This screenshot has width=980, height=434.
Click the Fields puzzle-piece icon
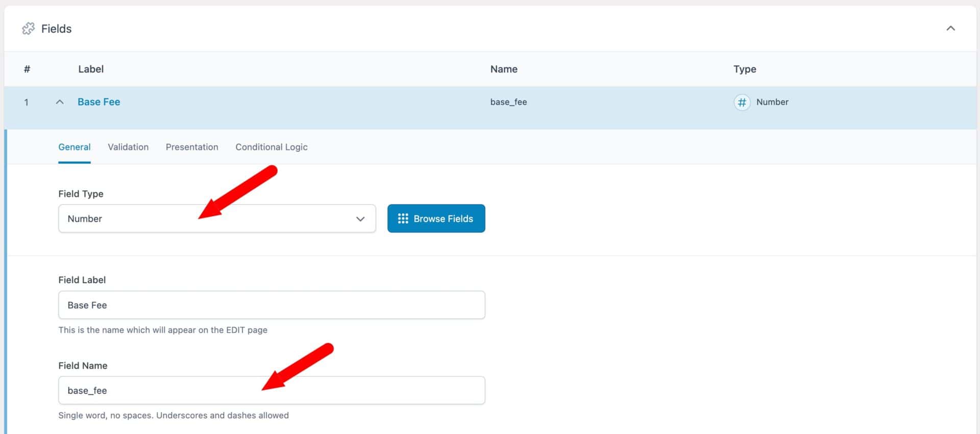[29, 29]
